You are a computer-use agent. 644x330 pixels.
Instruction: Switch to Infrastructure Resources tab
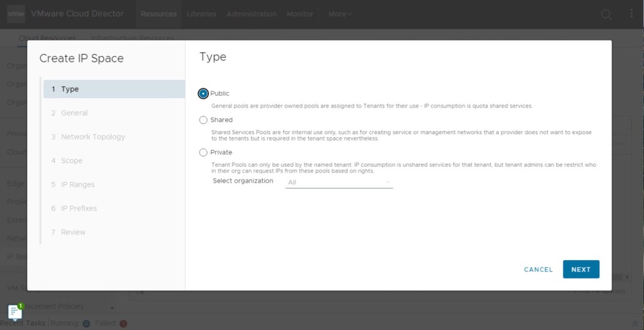[x=132, y=38]
